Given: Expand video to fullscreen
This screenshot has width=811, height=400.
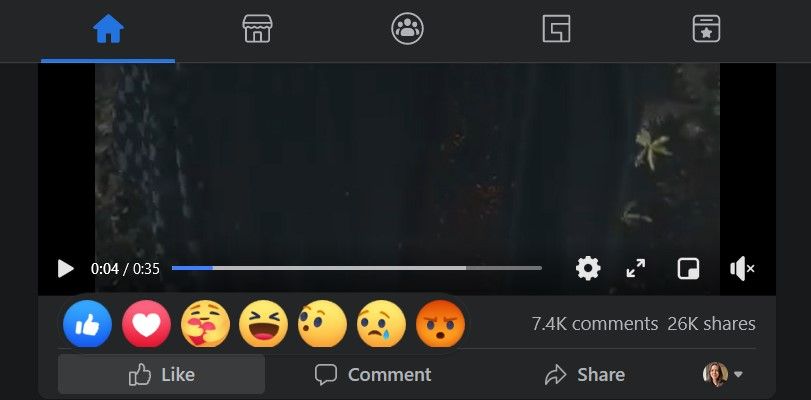Looking at the screenshot, I should [x=636, y=269].
